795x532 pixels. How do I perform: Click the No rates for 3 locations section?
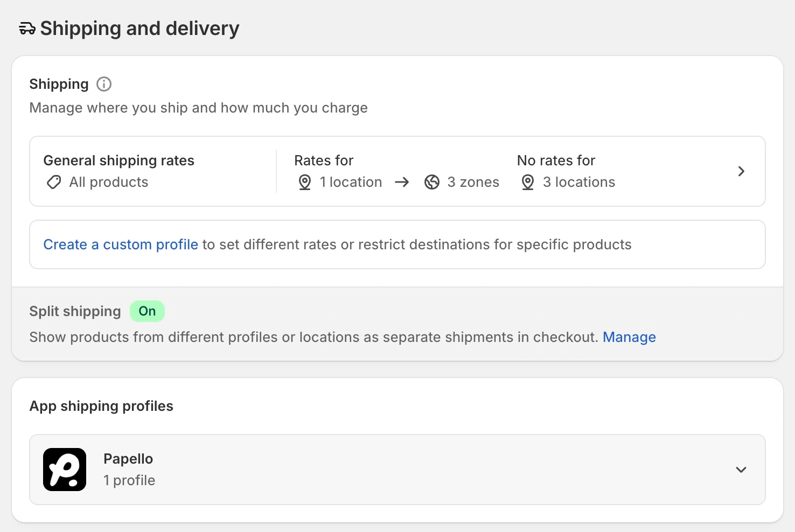[x=566, y=171]
